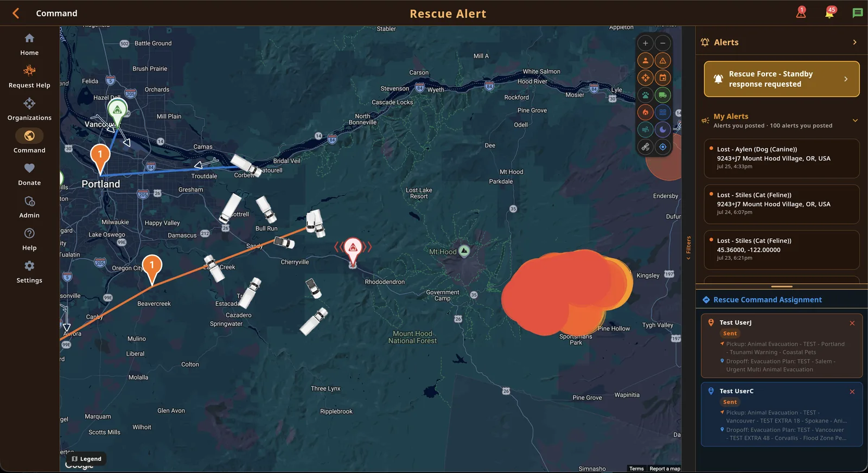Click Report a map error link
868x473 pixels.
coord(665,469)
